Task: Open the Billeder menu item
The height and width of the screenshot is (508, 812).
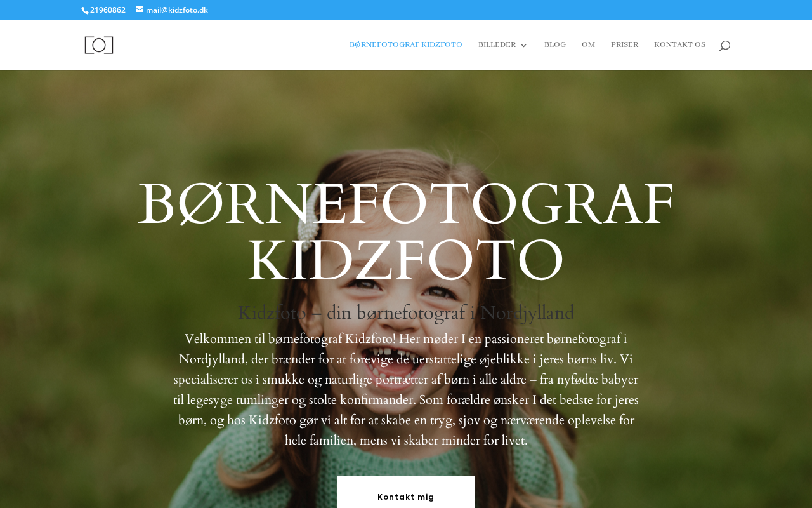Action: (497, 45)
